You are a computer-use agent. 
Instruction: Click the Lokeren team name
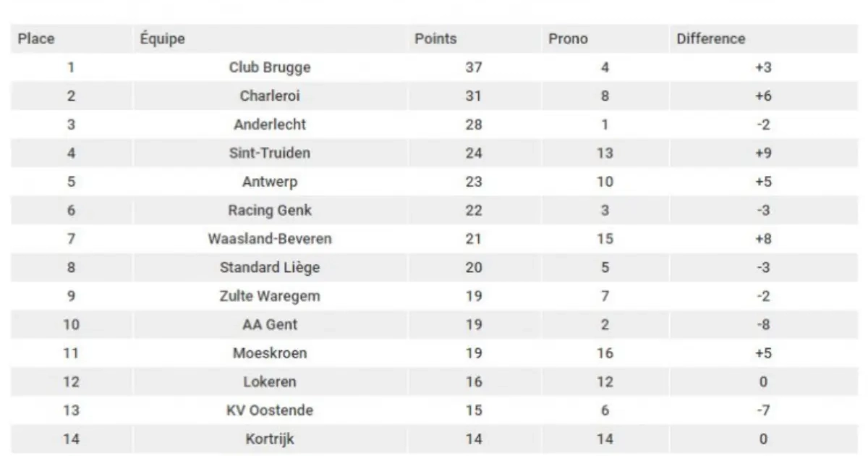270,382
